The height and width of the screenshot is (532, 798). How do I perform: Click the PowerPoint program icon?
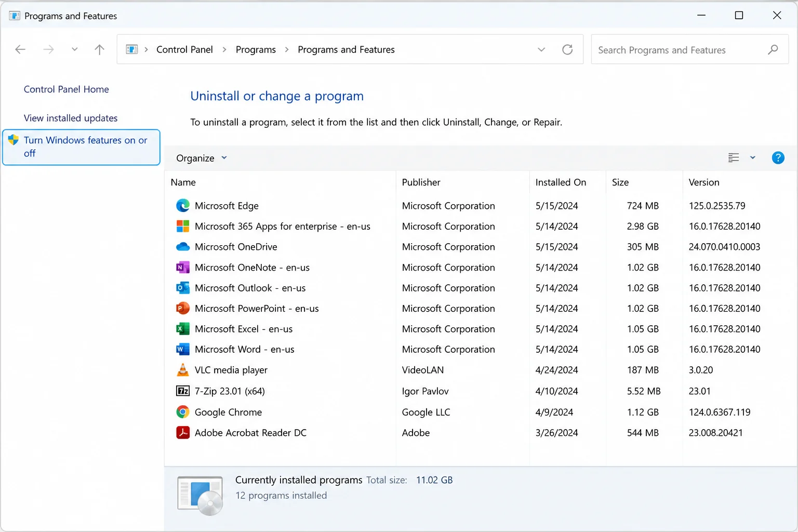pos(183,308)
